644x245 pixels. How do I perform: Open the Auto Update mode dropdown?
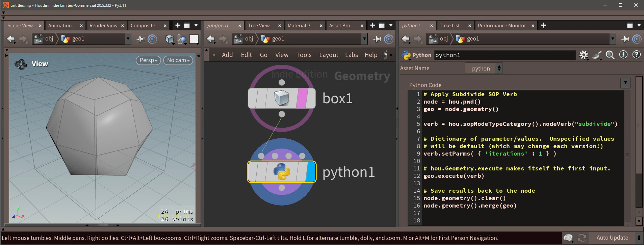(x=617, y=238)
